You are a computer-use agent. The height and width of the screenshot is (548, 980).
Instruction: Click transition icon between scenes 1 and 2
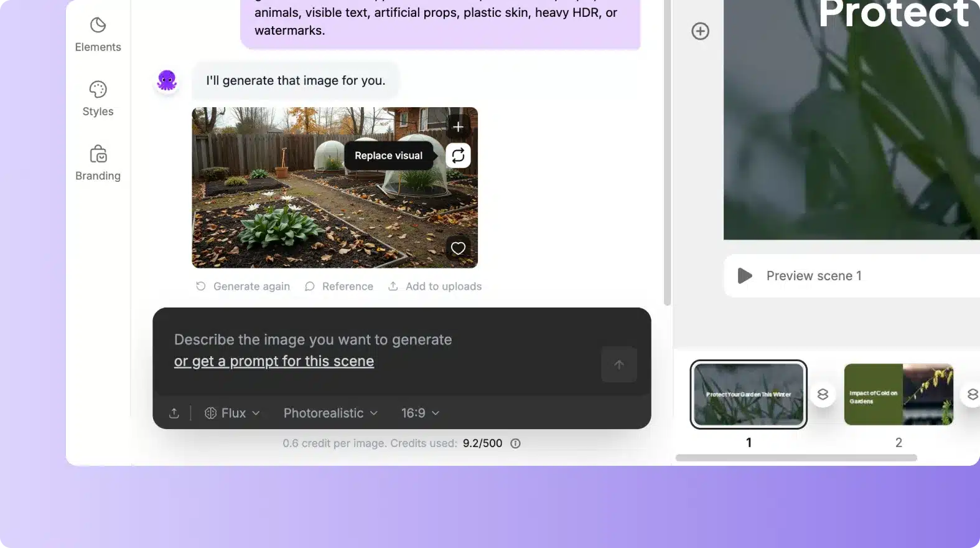pyautogui.click(x=823, y=395)
